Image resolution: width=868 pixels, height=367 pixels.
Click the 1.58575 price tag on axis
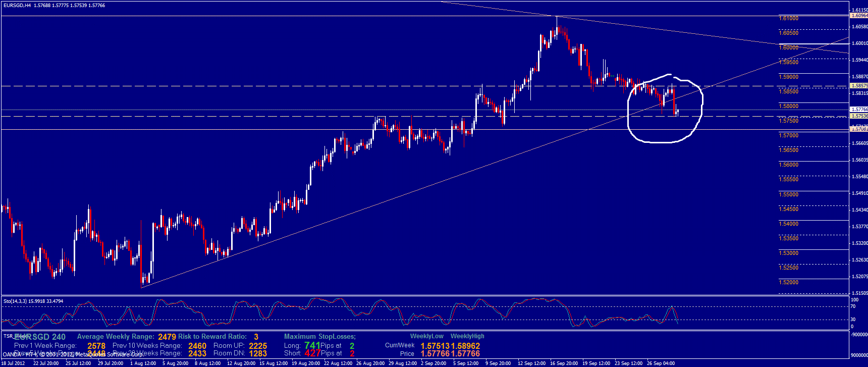click(x=859, y=86)
